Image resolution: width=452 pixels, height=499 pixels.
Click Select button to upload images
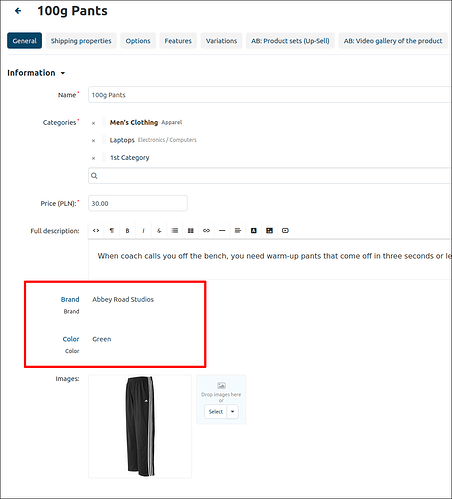click(x=216, y=412)
